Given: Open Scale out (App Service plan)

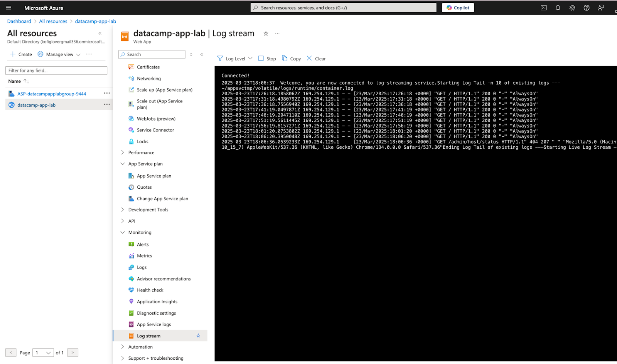Looking at the screenshot, I should 160,104.
